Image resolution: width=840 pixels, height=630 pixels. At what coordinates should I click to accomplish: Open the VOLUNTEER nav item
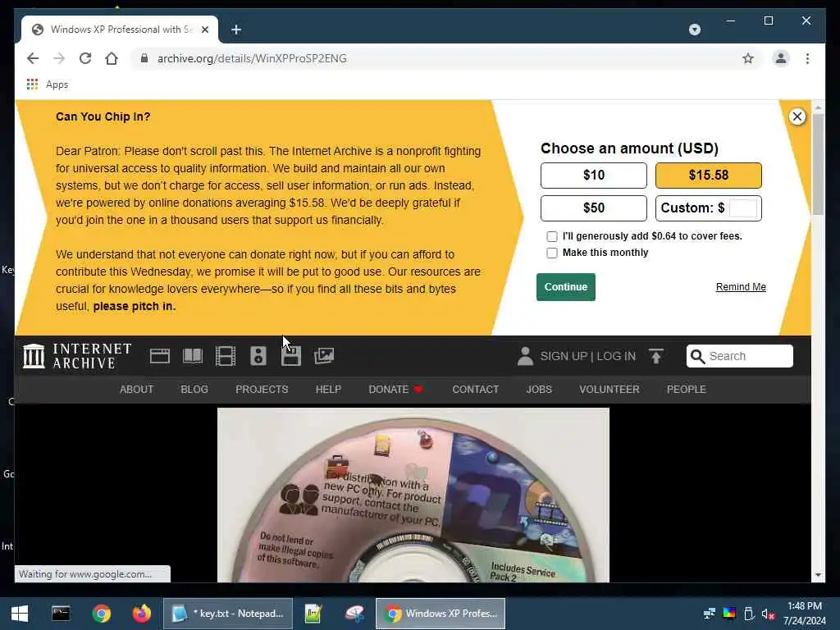click(x=609, y=390)
